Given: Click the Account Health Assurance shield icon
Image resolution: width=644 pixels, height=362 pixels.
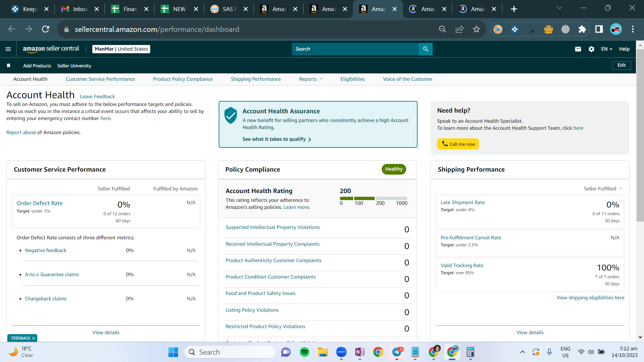Looking at the screenshot, I should (x=230, y=115).
